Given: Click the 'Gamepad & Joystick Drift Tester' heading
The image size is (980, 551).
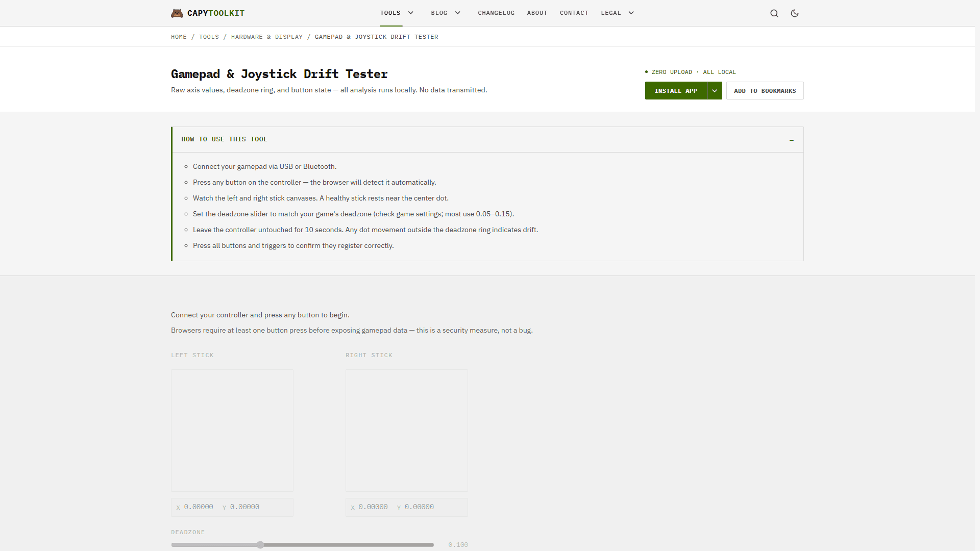Looking at the screenshot, I should click(x=279, y=74).
